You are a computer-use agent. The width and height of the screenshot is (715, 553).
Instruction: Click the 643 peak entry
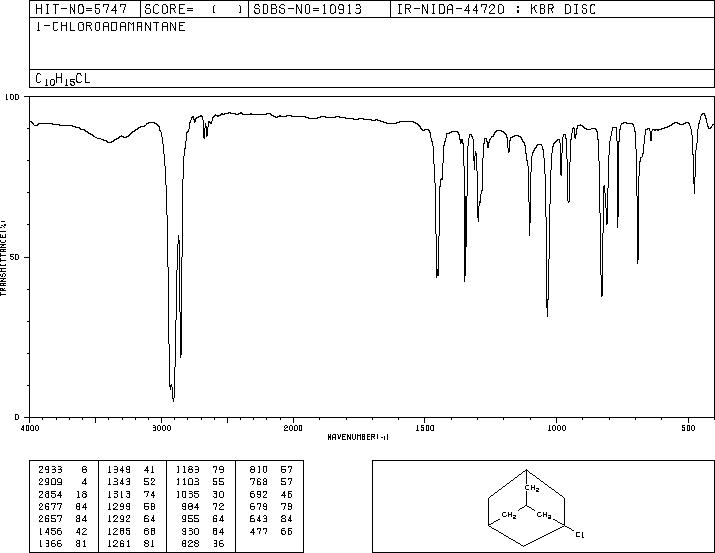click(x=271, y=519)
